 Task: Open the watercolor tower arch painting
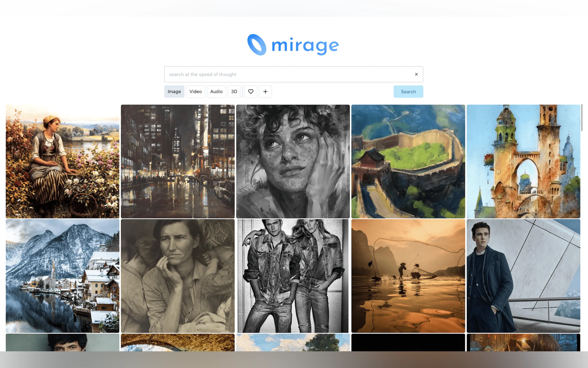tap(523, 161)
